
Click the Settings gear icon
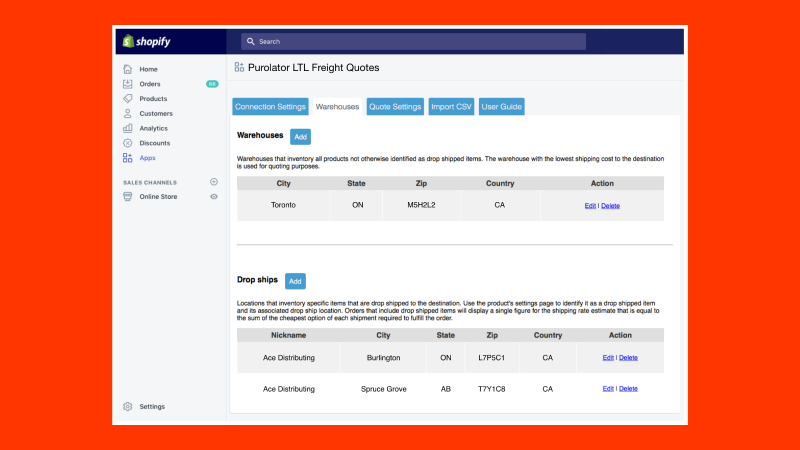128,407
